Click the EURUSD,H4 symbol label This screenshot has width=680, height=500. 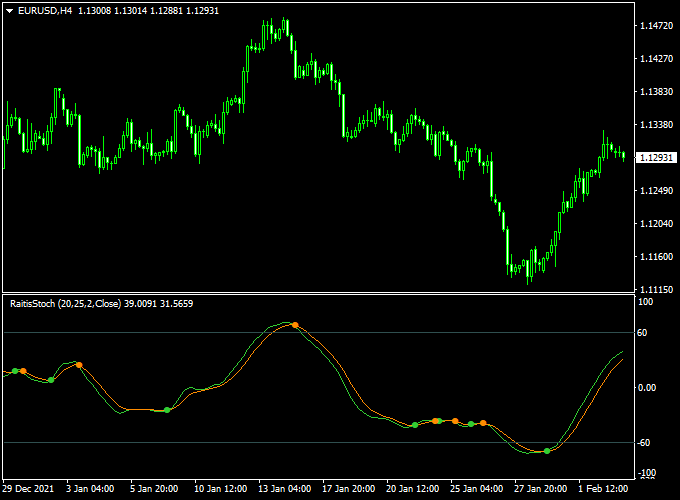click(45, 11)
